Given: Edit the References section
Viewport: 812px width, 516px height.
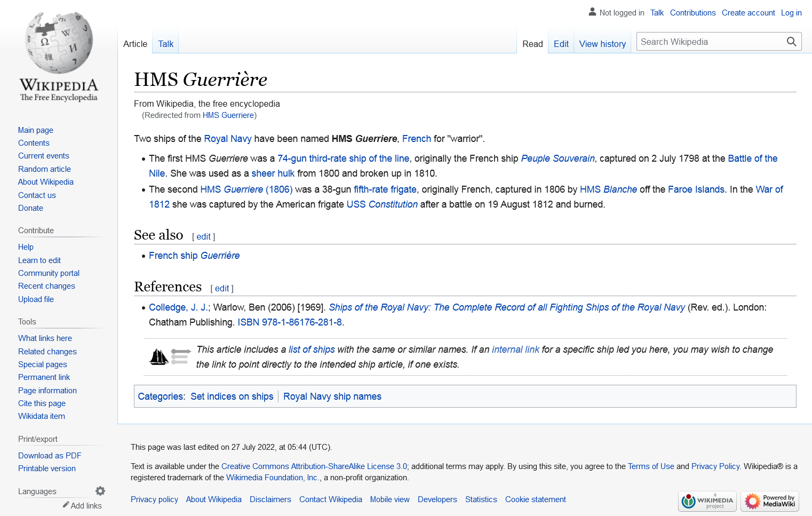Looking at the screenshot, I should point(222,289).
